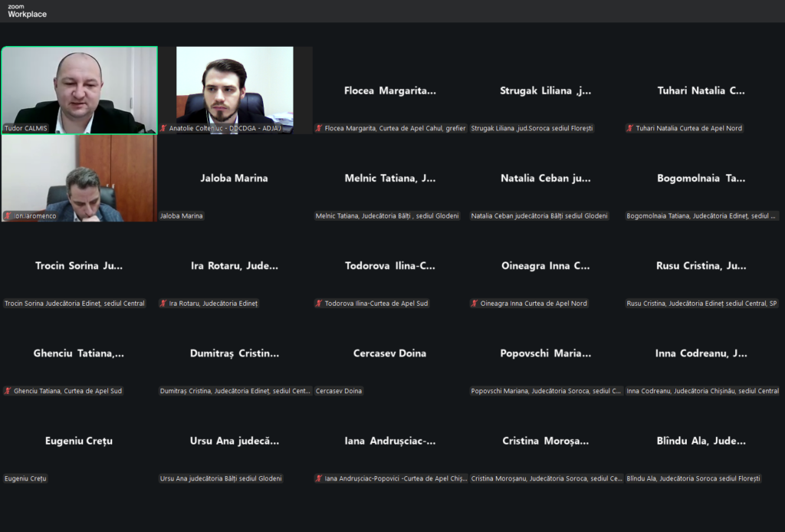Click muted mic icon next to Oineagra Inna
Screen dimensions: 785x532
pyautogui.click(x=475, y=304)
